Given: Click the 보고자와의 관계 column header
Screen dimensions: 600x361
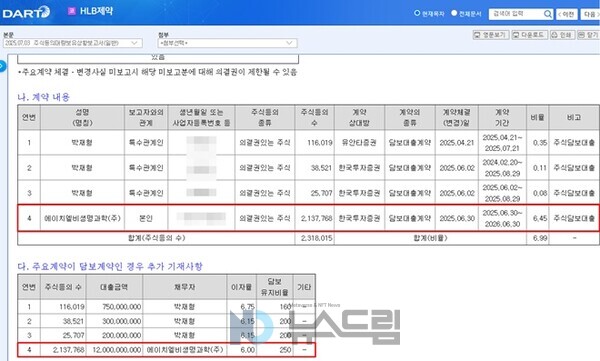Looking at the screenshot, I should click(x=146, y=118).
